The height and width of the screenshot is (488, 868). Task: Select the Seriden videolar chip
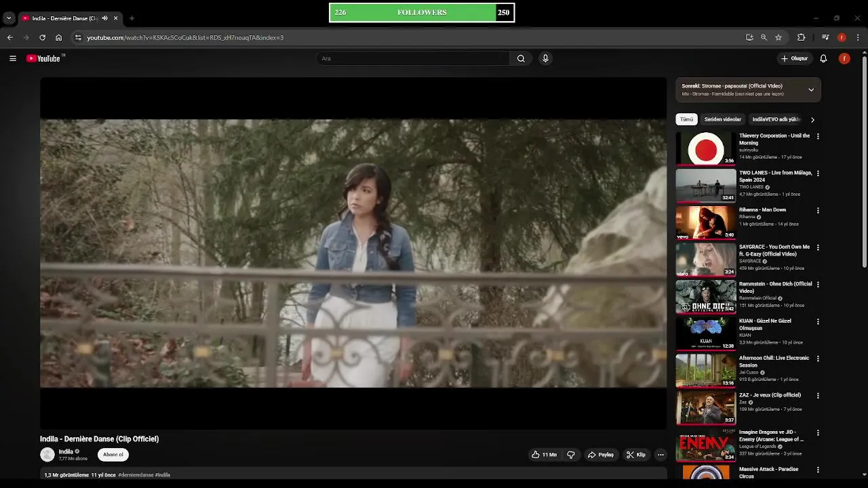(x=723, y=119)
